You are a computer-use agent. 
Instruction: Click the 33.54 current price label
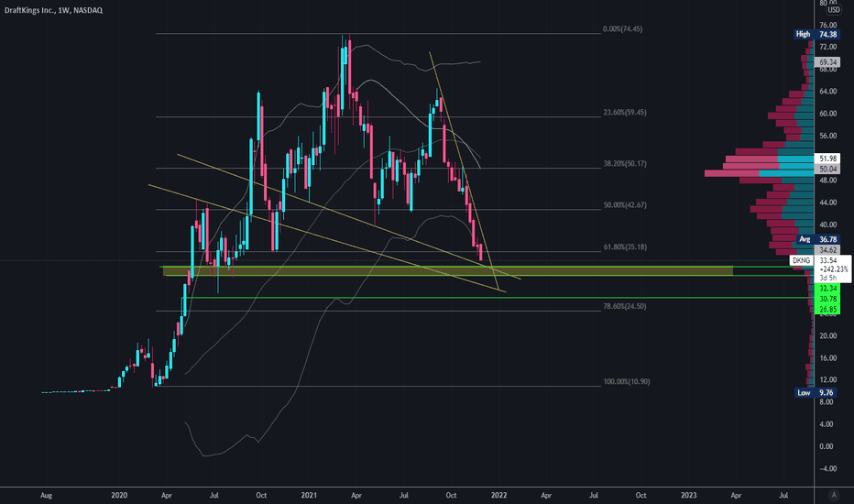827,260
